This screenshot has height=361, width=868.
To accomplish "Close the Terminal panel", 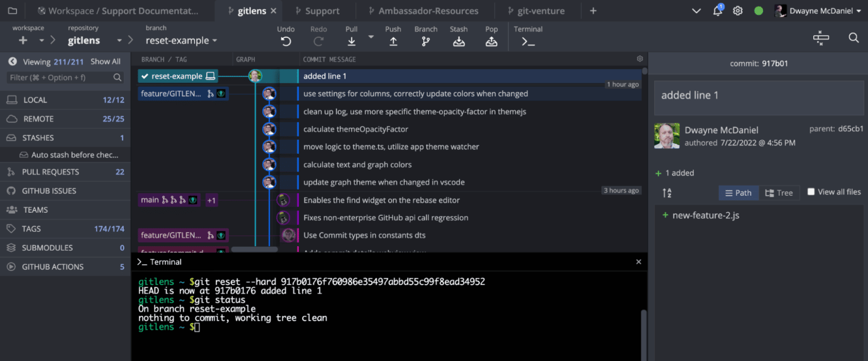I will [x=639, y=262].
